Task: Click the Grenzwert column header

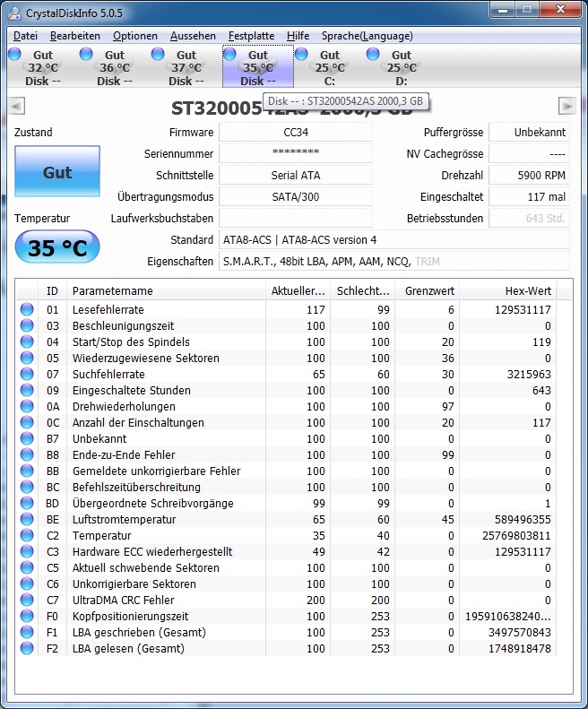Action: click(428, 290)
